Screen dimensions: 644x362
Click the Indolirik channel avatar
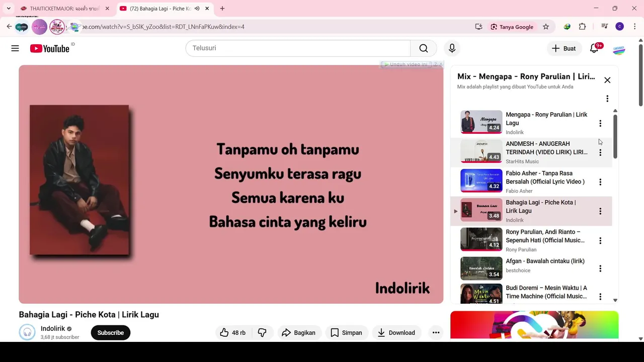click(x=27, y=332)
